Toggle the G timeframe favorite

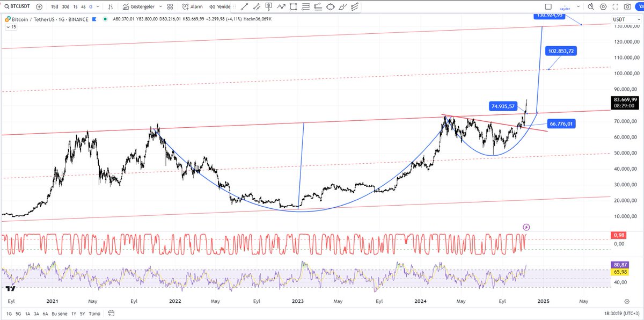point(90,6)
